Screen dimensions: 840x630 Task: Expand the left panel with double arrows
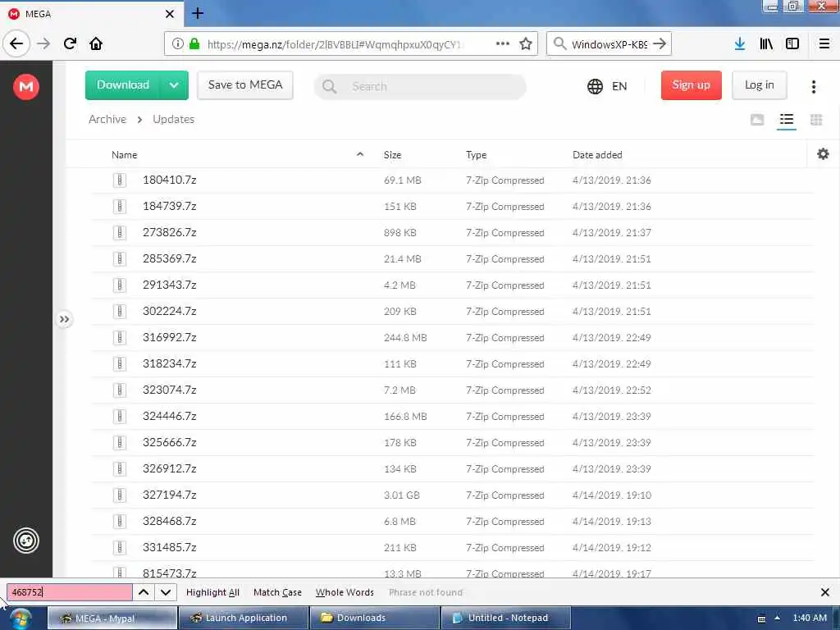64,320
